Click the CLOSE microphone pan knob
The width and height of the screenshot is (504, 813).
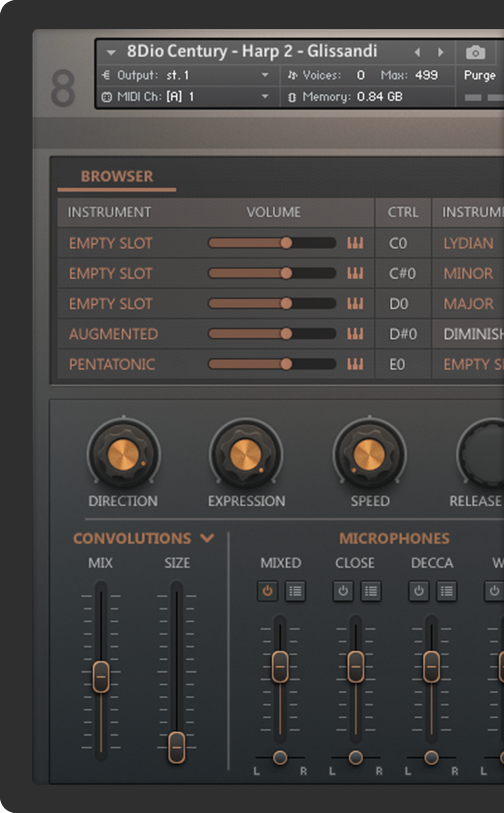[x=356, y=757]
